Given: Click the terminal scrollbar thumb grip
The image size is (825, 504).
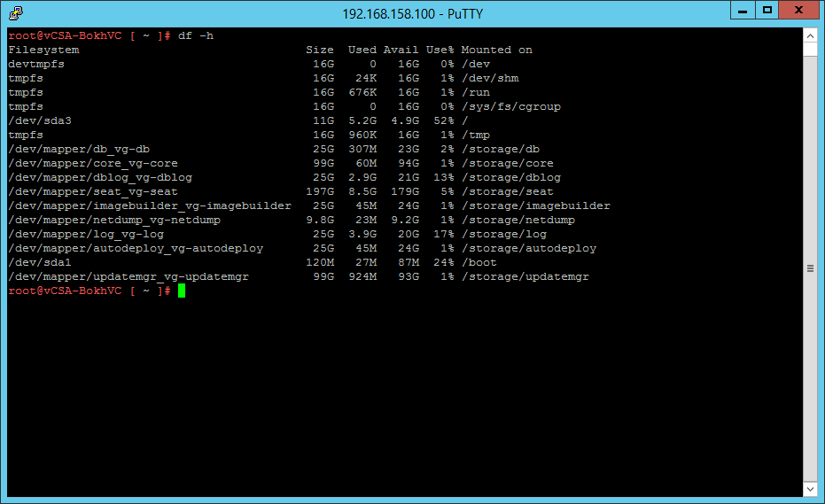Looking at the screenshot, I should pyautogui.click(x=810, y=268).
